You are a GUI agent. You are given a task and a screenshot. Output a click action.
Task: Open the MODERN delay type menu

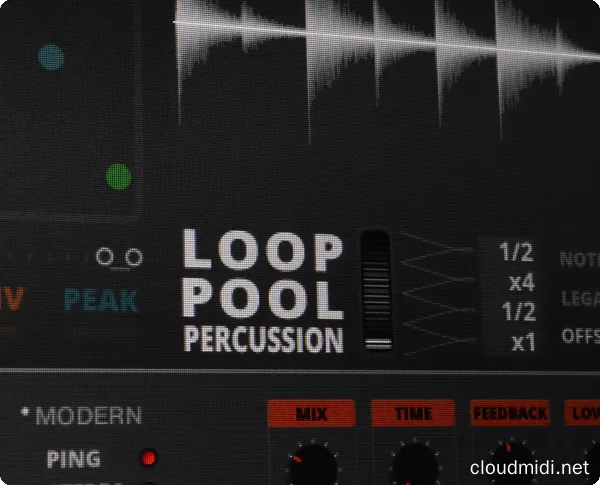pos(88,416)
